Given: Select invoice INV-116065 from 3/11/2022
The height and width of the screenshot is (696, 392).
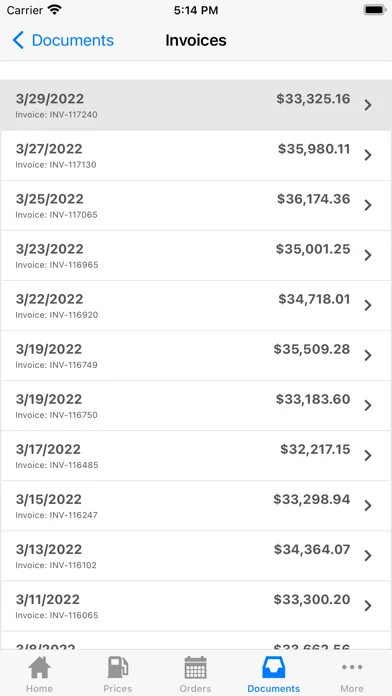Looking at the screenshot, I should 196,606.
